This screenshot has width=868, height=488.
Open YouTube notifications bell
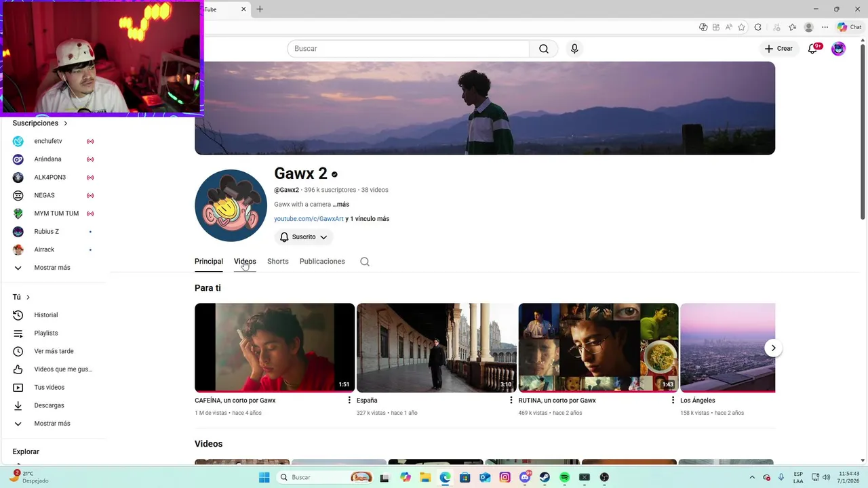(x=813, y=49)
